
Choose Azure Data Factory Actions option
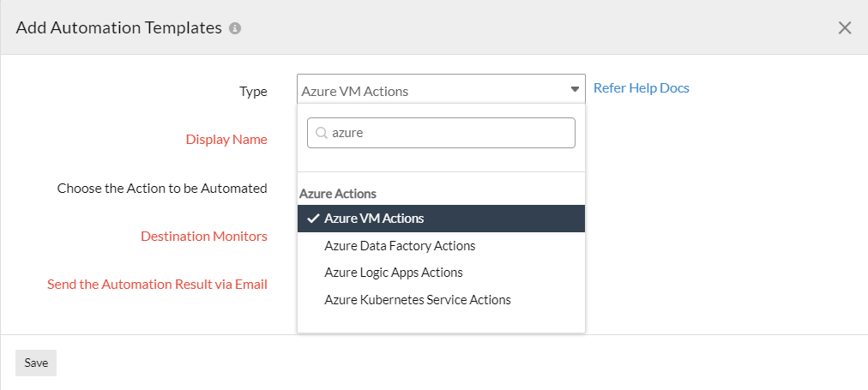pos(400,246)
